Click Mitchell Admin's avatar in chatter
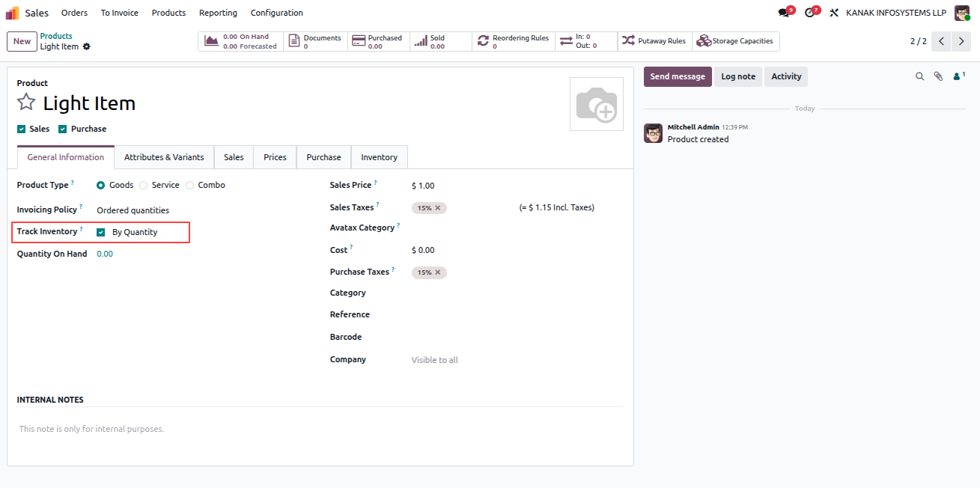The height and width of the screenshot is (488, 980). (x=653, y=133)
